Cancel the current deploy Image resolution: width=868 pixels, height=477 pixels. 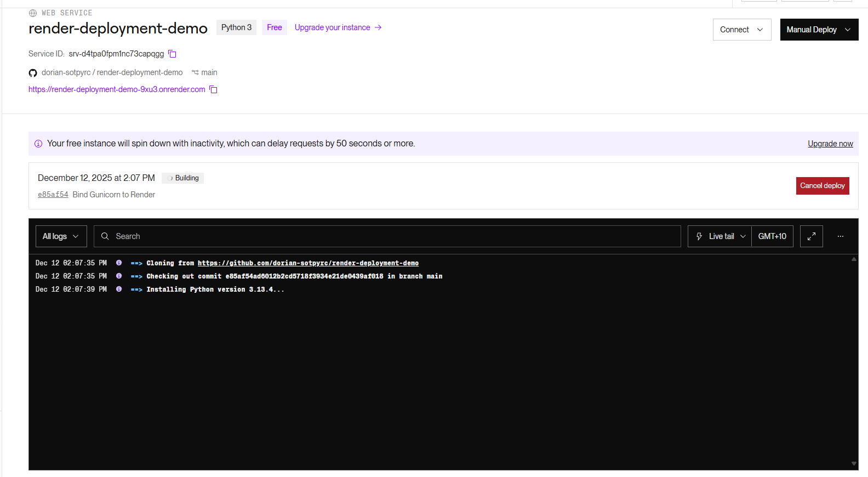(823, 186)
